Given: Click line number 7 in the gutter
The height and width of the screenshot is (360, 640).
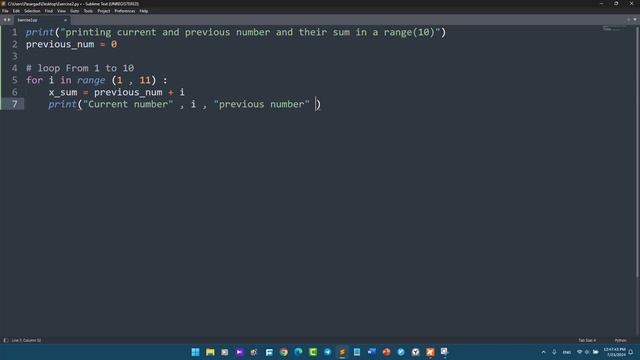Looking at the screenshot, I should point(14,104).
